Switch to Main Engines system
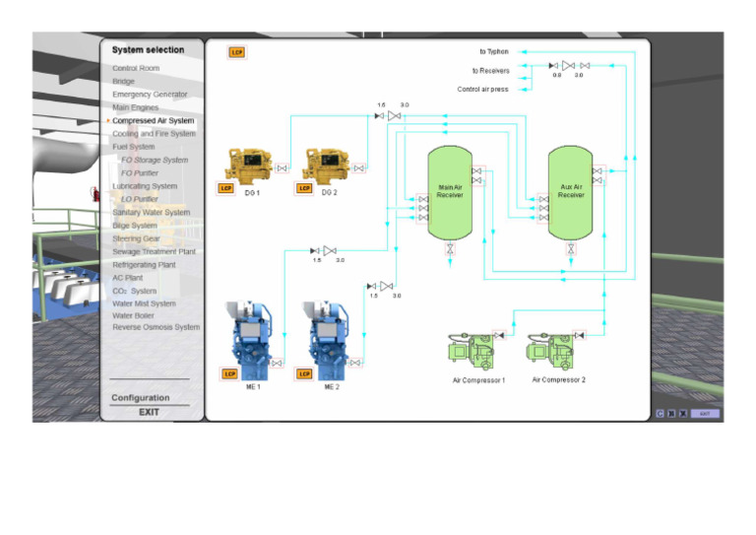The width and height of the screenshot is (756, 535). pyautogui.click(x=136, y=107)
